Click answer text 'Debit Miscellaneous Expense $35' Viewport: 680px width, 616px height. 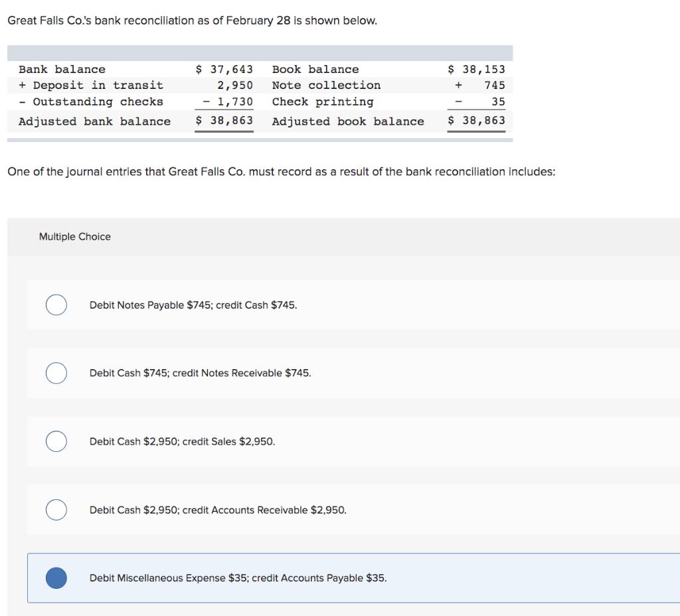(169, 578)
